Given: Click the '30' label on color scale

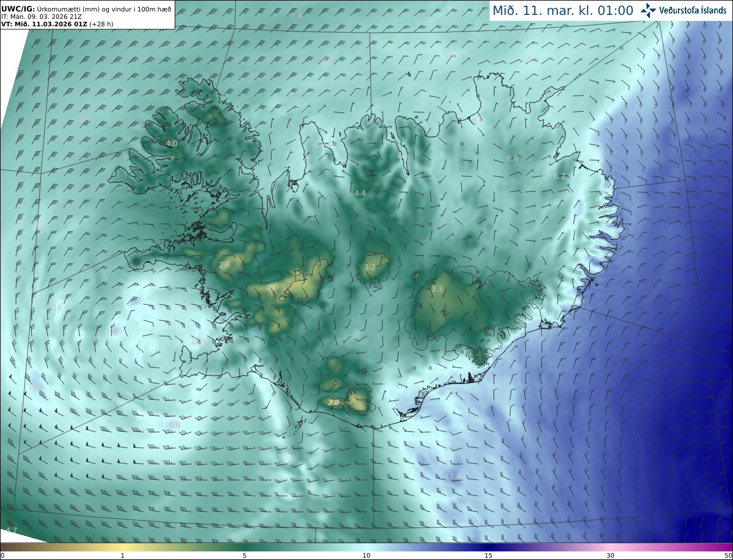Looking at the screenshot, I should click(610, 555).
